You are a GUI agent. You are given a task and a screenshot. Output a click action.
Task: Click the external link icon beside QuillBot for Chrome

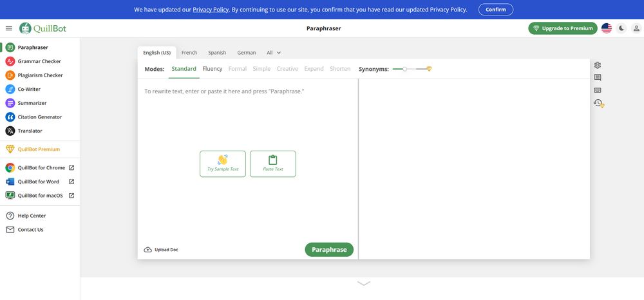coord(71,167)
